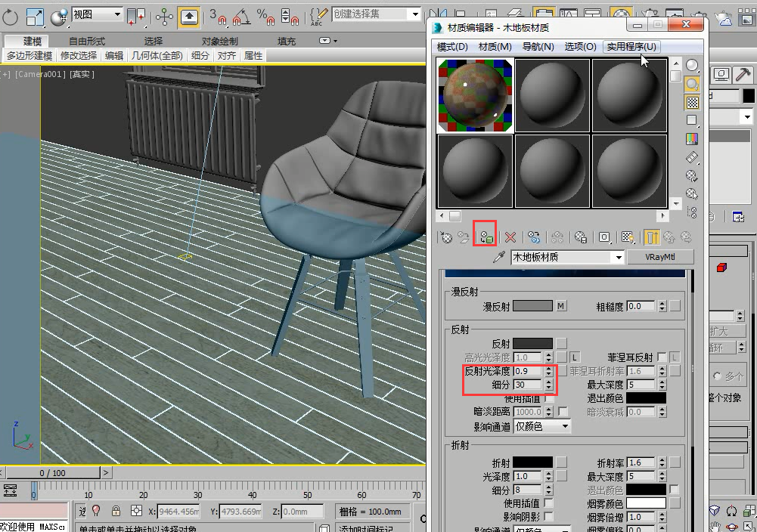Toggle refraction Use Interpolation checkbox
The height and width of the screenshot is (532, 757).
point(548,503)
